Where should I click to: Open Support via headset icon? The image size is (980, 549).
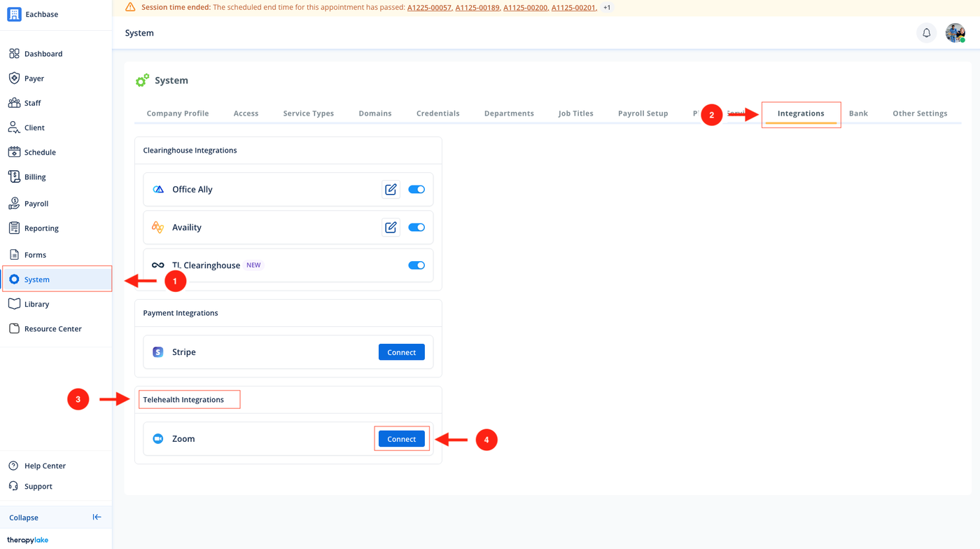[14, 486]
